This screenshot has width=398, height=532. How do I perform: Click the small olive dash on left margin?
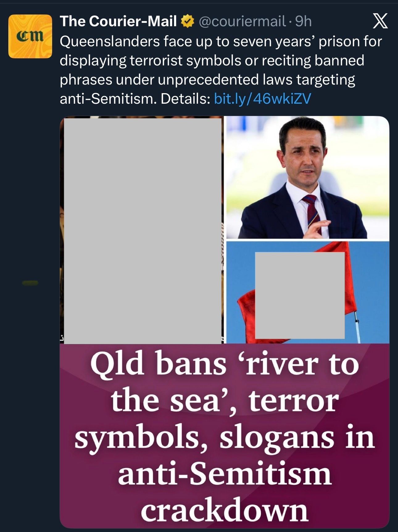tap(30, 283)
